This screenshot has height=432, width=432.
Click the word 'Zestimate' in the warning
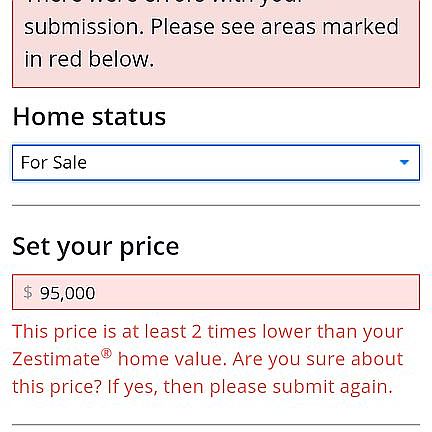pyautogui.click(x=56, y=359)
